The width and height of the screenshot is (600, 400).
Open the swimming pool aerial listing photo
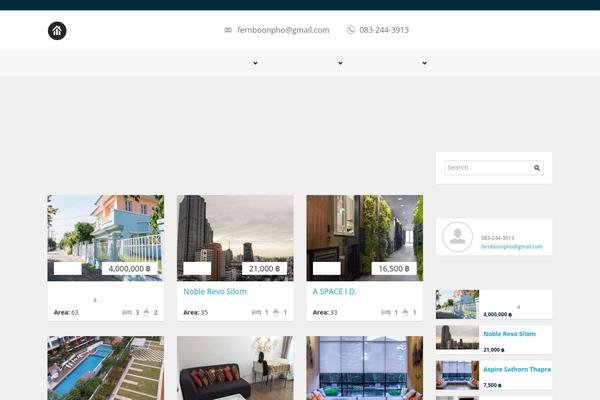pyautogui.click(x=106, y=368)
